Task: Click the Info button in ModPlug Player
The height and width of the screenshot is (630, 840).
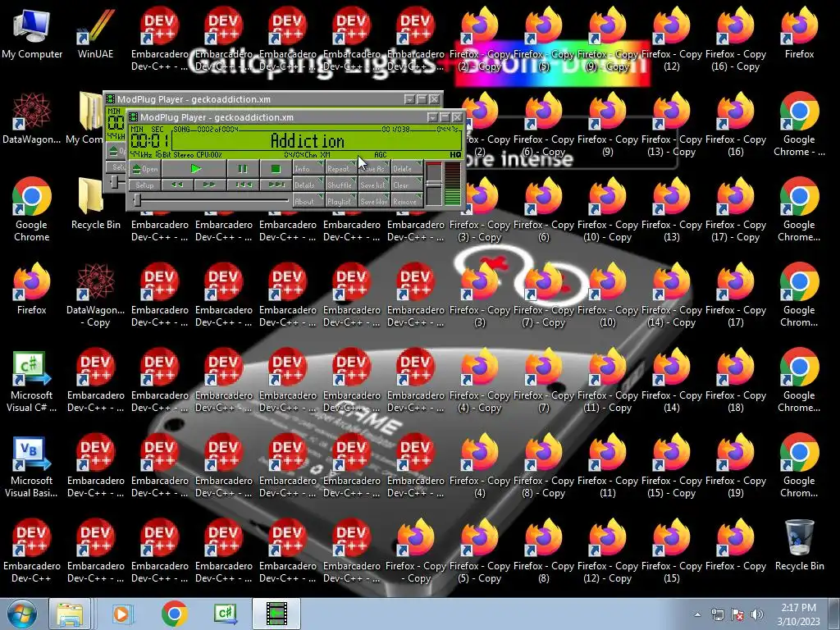Action: pyautogui.click(x=308, y=168)
